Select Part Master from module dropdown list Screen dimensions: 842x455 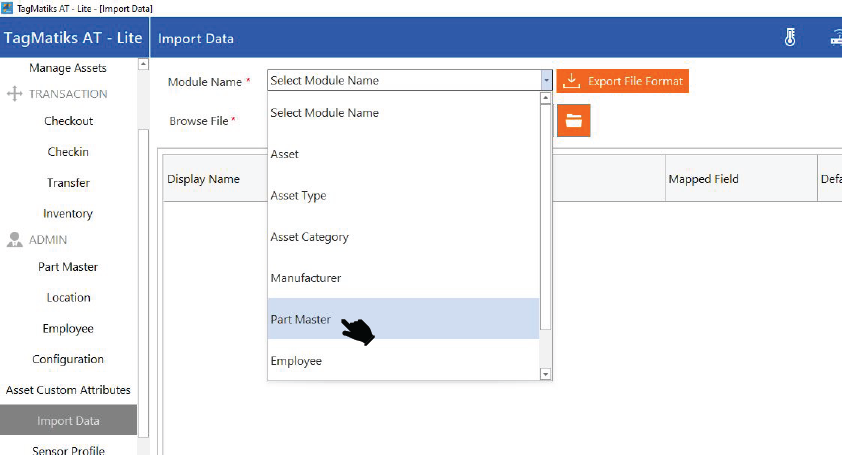pyautogui.click(x=301, y=319)
